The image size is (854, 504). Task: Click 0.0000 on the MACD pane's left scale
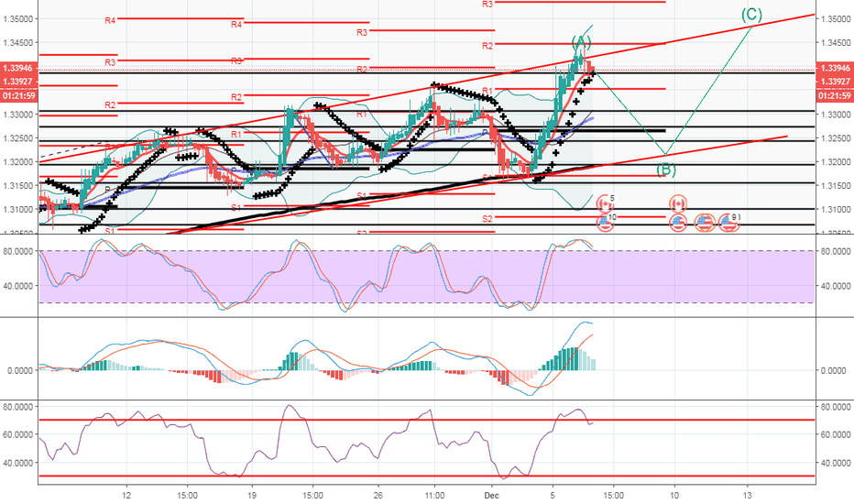(20, 370)
